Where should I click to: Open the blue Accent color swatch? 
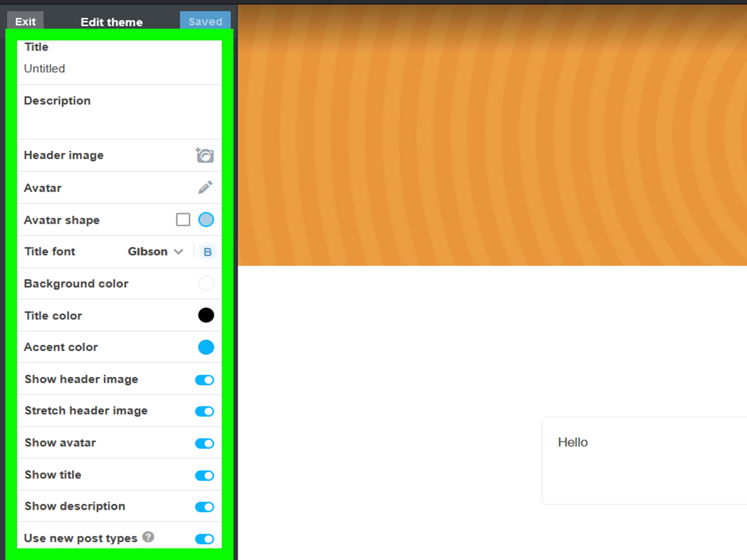206,347
